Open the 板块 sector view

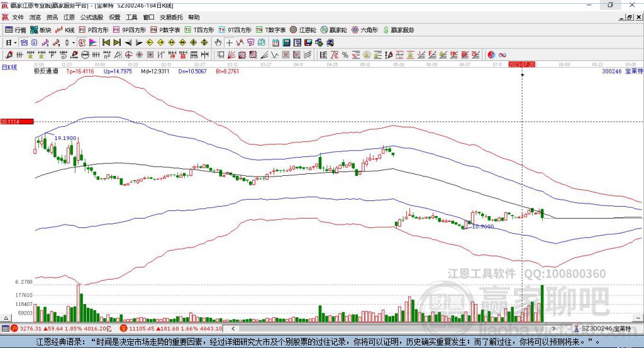(41, 30)
